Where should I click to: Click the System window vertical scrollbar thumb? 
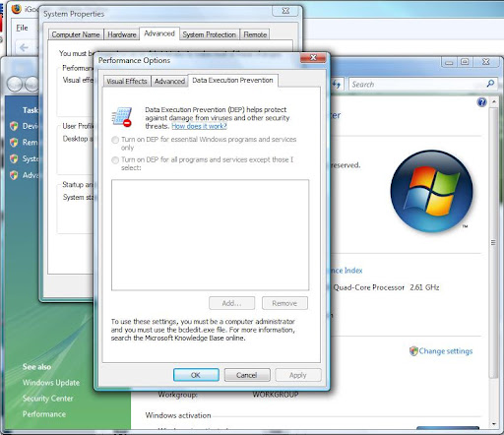tap(493, 243)
